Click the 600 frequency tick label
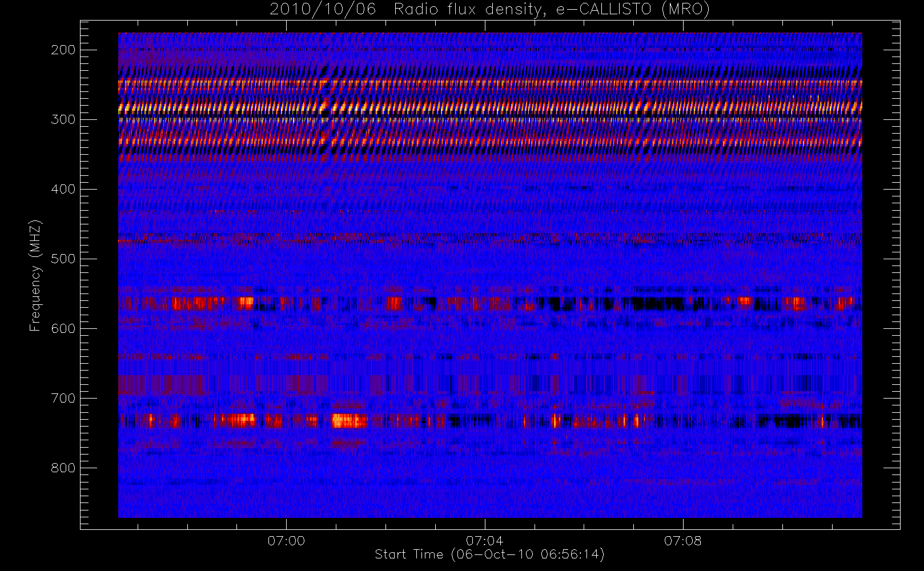 click(x=63, y=328)
